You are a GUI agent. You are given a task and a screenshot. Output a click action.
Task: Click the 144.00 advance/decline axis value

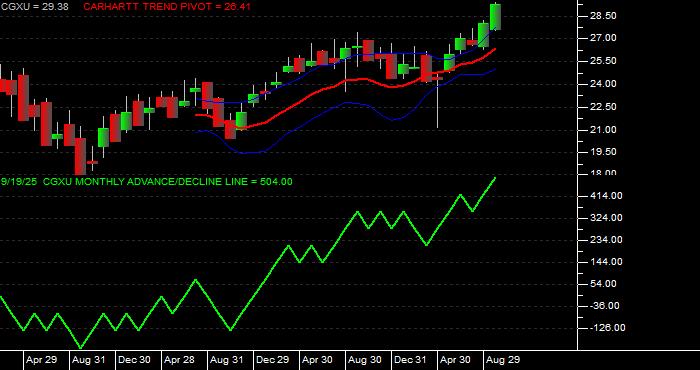point(606,262)
